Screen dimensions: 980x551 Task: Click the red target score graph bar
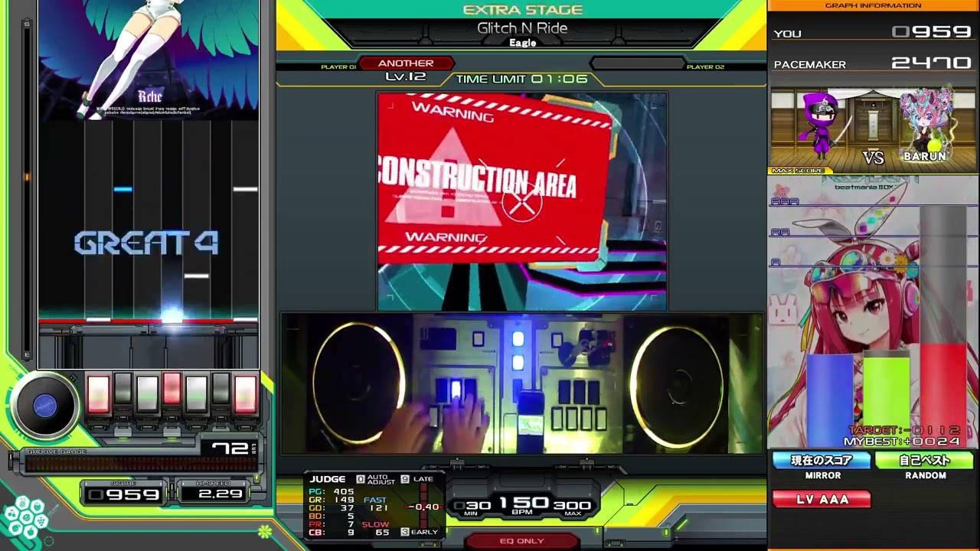(x=942, y=396)
